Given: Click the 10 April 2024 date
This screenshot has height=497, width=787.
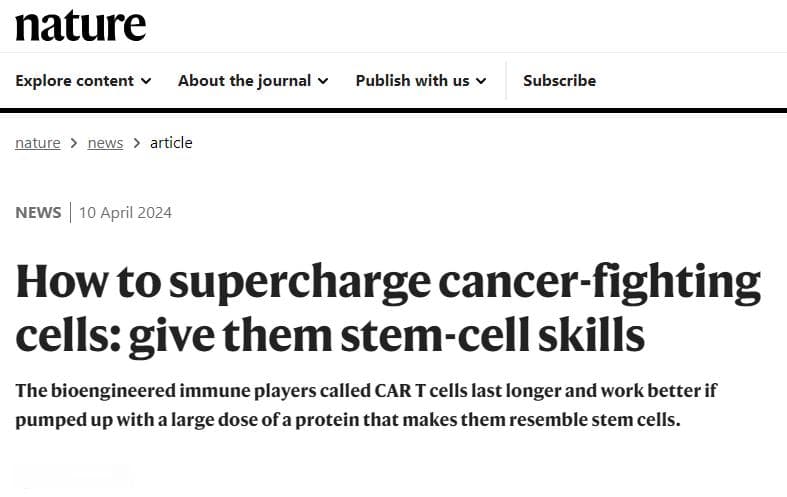Looking at the screenshot, I should (125, 213).
